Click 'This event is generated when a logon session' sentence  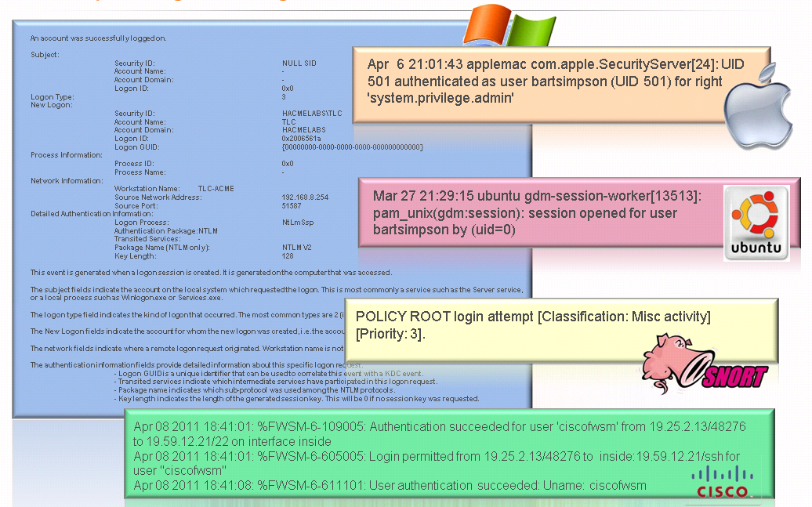coord(211,273)
